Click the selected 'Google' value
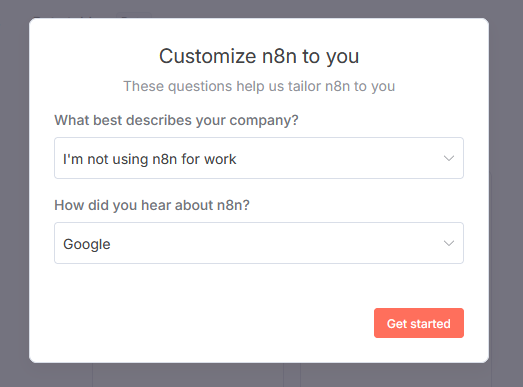This screenshot has width=523, height=387. coord(87,244)
